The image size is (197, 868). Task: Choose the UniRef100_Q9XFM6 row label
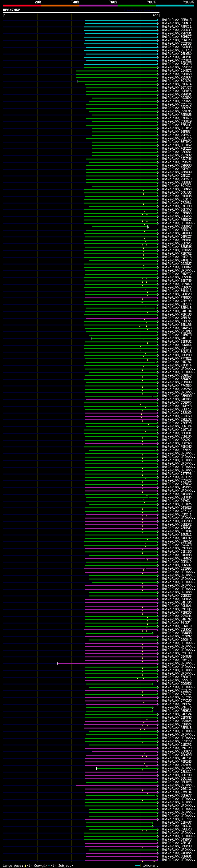(x=177, y=111)
